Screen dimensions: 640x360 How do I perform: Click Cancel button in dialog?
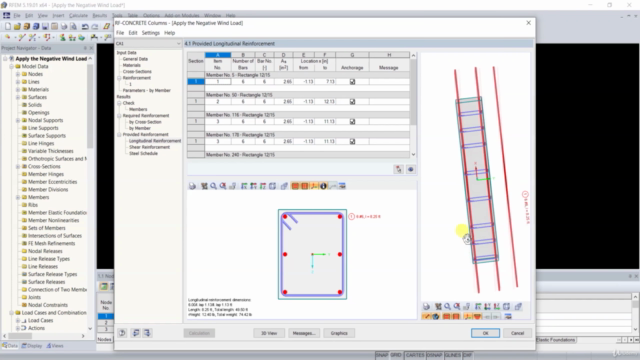tap(517, 333)
